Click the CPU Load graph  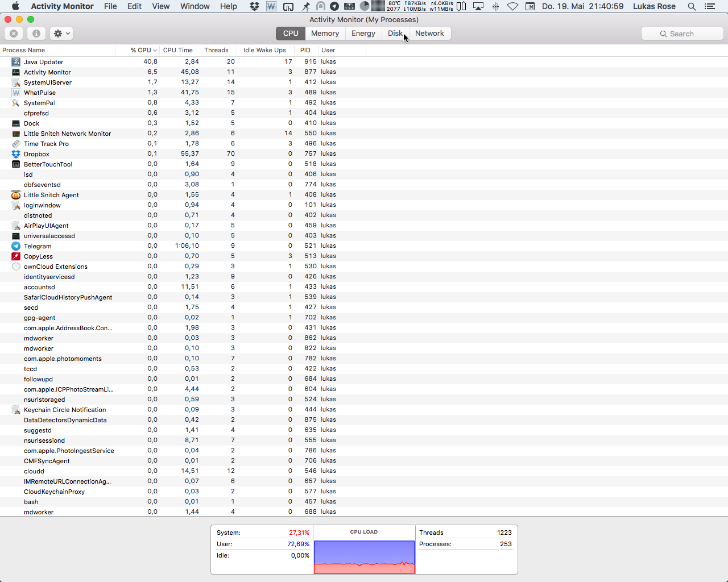click(364, 556)
